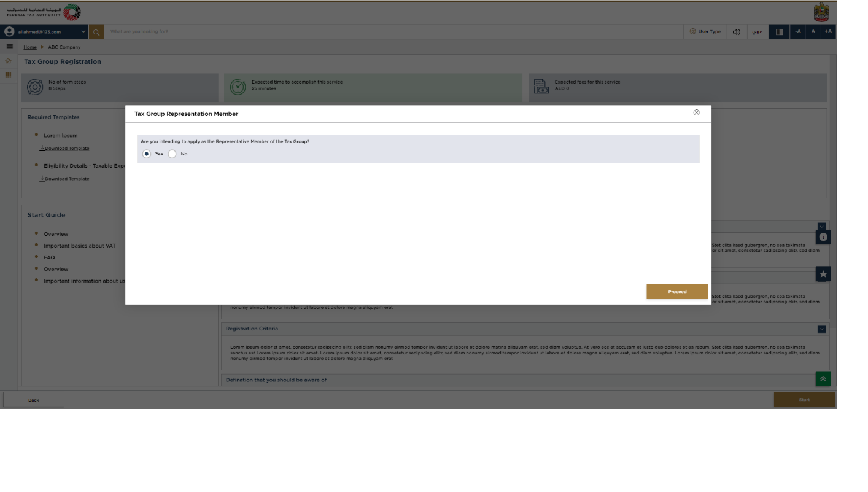Click the floating info icon

pos(823,237)
